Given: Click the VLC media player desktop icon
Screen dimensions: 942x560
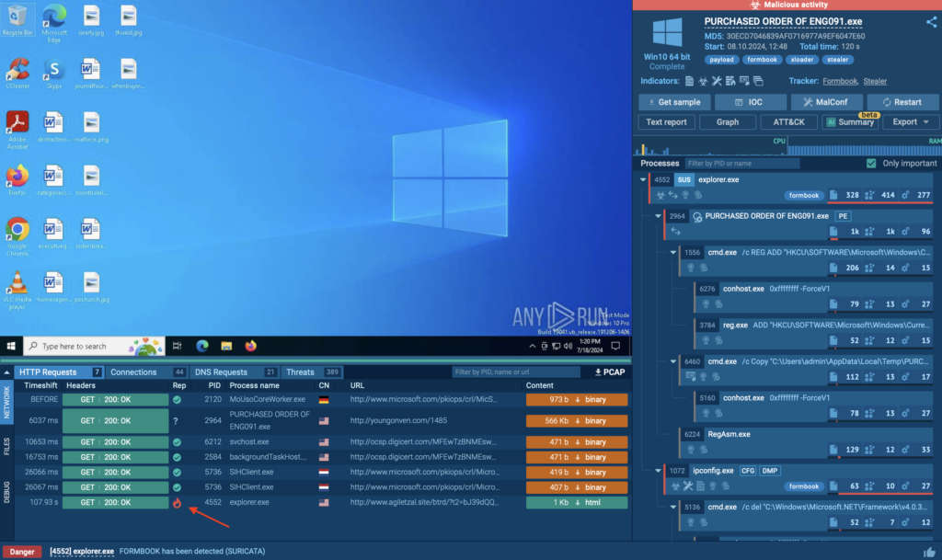Looking at the screenshot, I should (x=17, y=290).
